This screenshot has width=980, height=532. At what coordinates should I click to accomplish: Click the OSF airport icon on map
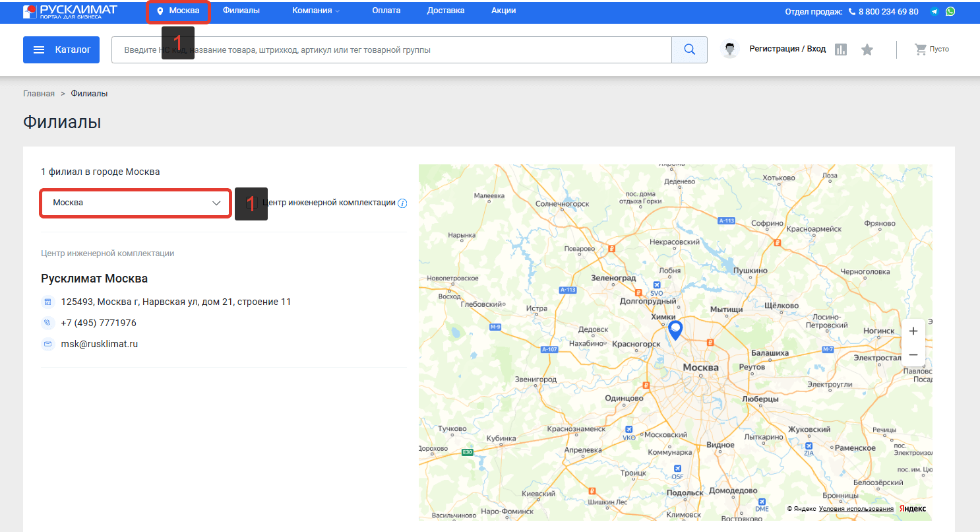click(x=677, y=468)
